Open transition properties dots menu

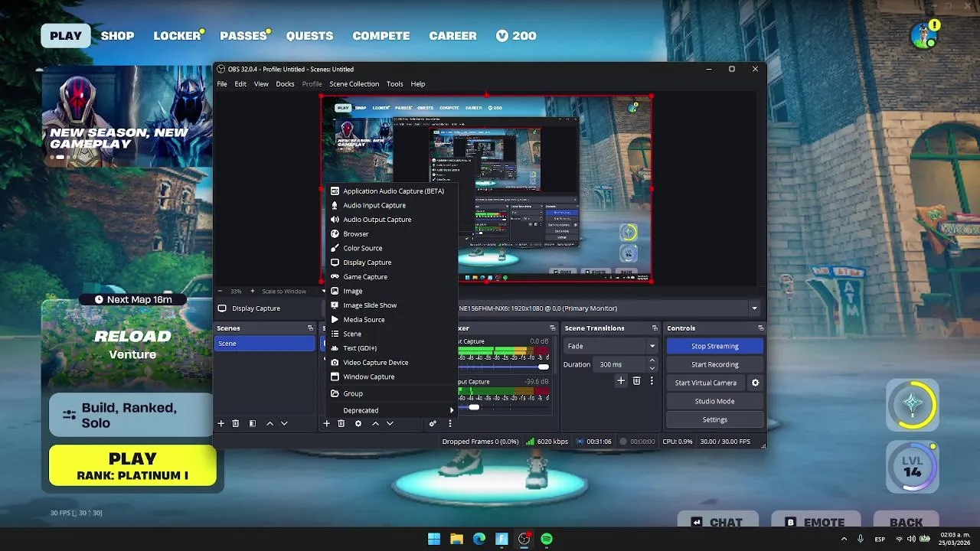[x=652, y=380]
